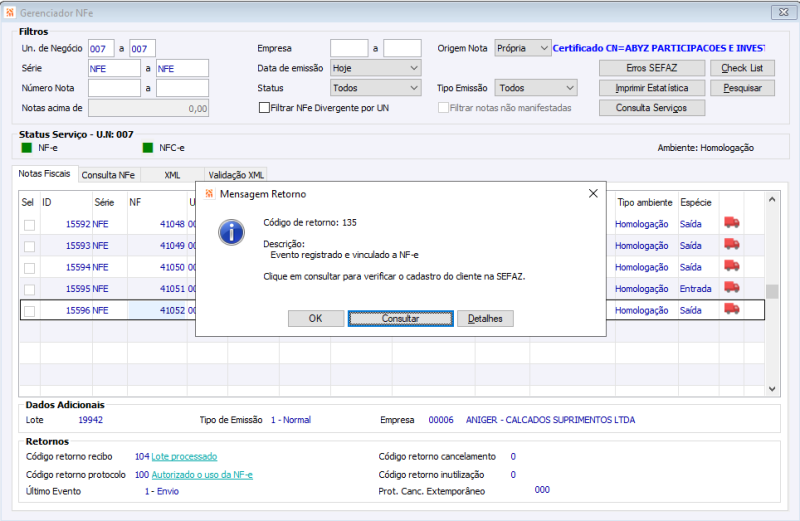The image size is (800, 521).
Task: Click the Imprimir Estatística button
Action: point(652,88)
